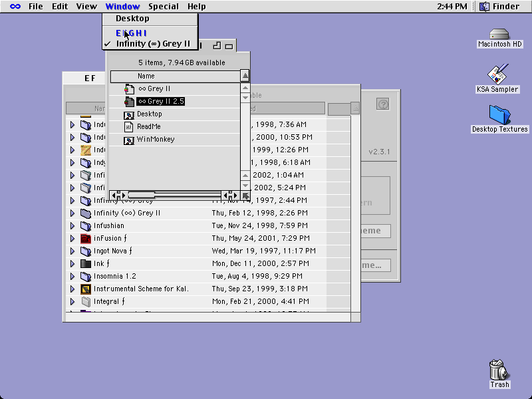Expand the folder dated 1998, 6:18 AM
The height and width of the screenshot is (399, 532).
72,162
